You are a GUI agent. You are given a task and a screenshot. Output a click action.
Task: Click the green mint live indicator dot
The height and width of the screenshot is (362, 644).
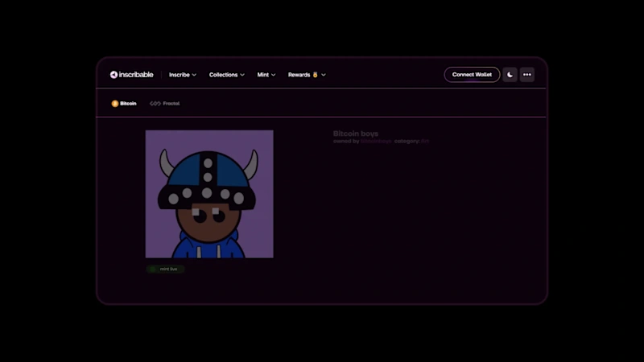pyautogui.click(x=153, y=269)
